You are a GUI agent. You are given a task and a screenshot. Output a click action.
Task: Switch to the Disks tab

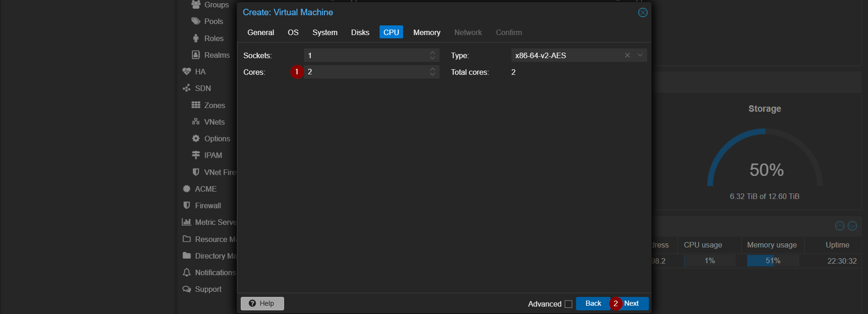pos(360,32)
